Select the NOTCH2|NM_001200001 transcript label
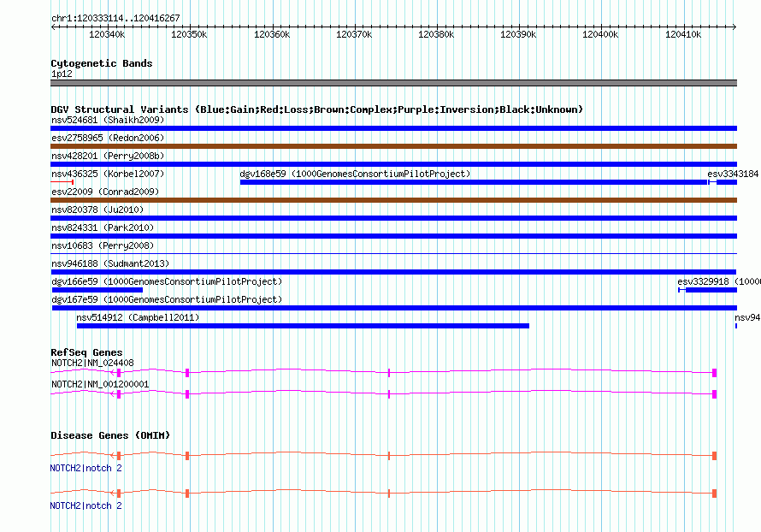Screen dimensions: 761x532 click(99, 385)
